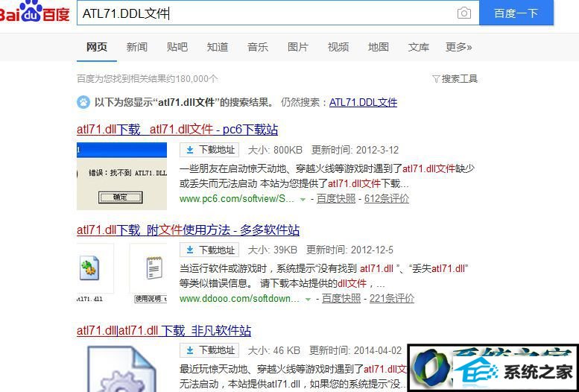Open 221条评价 reviews link
Viewport: 579px width, 392px height.
(x=392, y=299)
